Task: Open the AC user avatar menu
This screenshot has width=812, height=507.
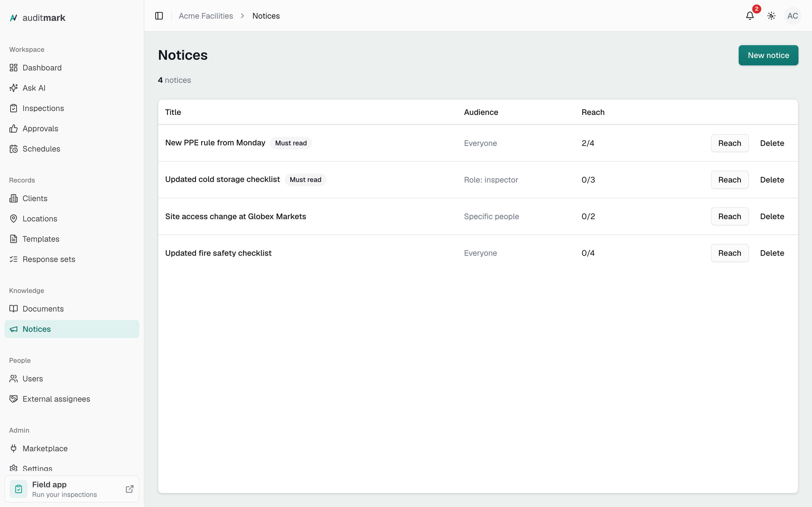Action: 793,16
